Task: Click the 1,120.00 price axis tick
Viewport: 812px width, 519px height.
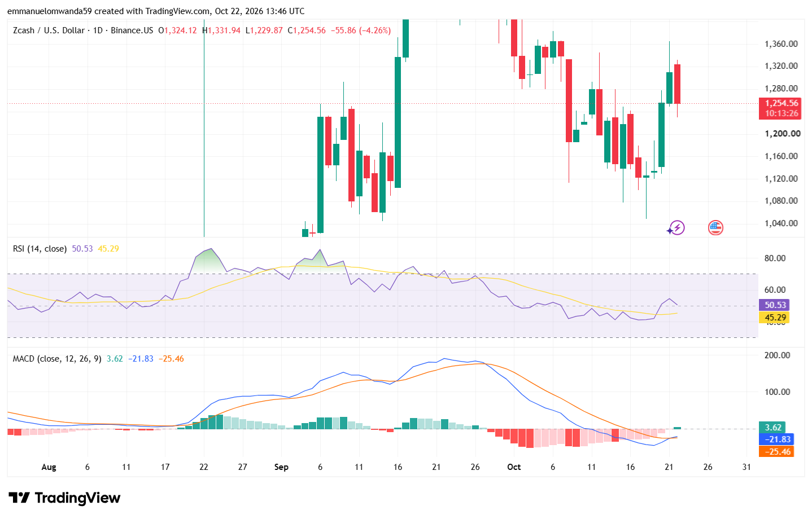Action: point(782,179)
